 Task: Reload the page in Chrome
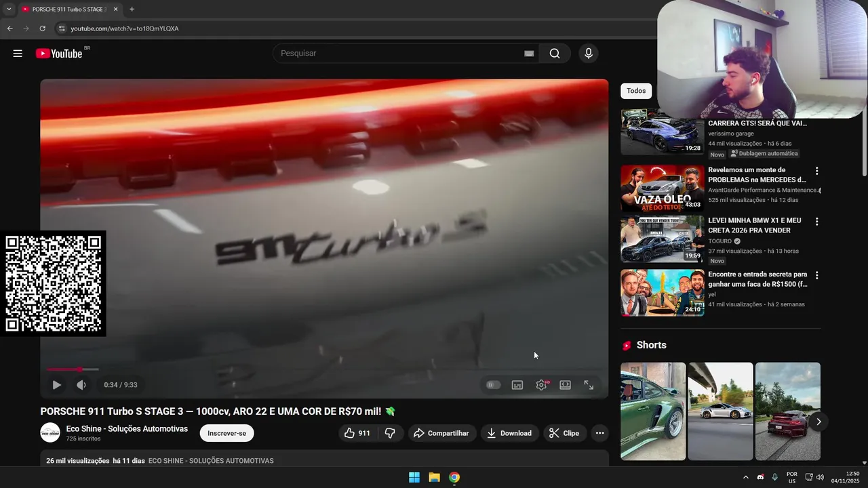pos(42,28)
